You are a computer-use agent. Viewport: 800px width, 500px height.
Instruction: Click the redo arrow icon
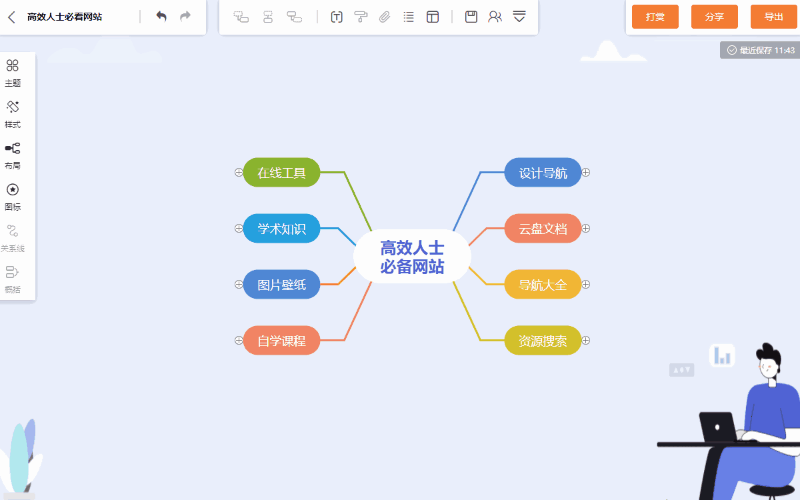point(185,16)
